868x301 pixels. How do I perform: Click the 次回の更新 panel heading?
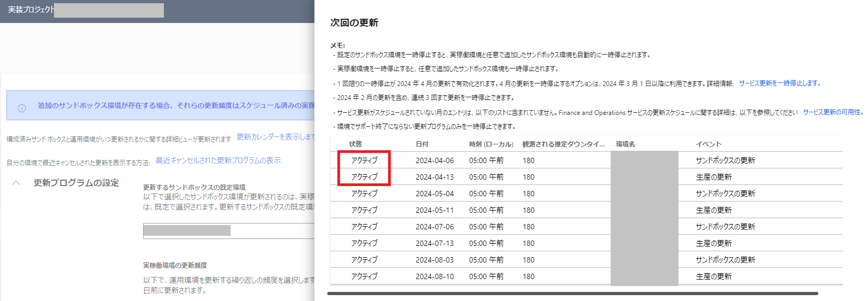pos(354,22)
